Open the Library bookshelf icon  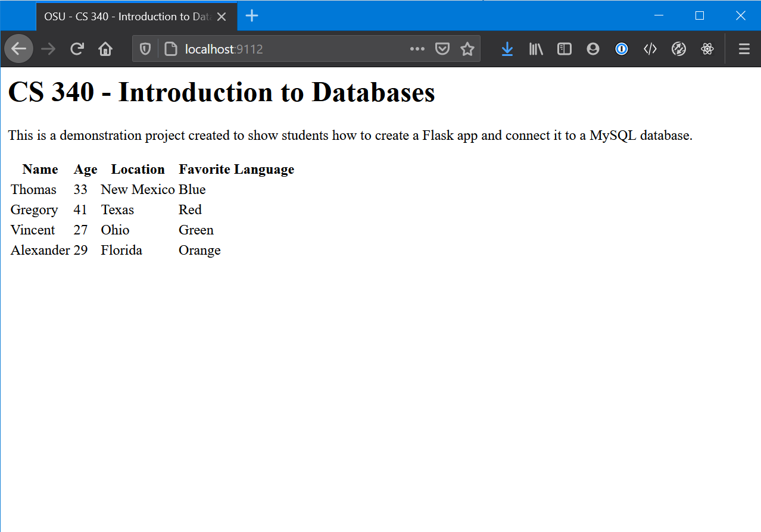click(536, 49)
